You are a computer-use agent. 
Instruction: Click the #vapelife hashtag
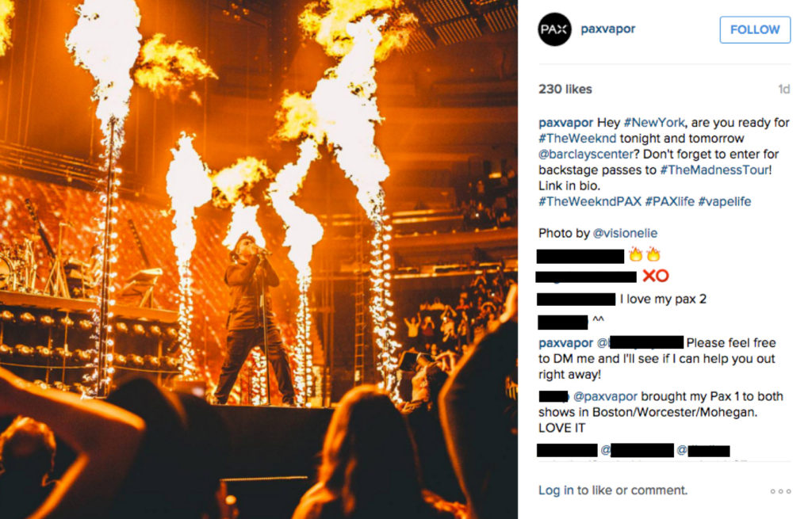[725, 201]
